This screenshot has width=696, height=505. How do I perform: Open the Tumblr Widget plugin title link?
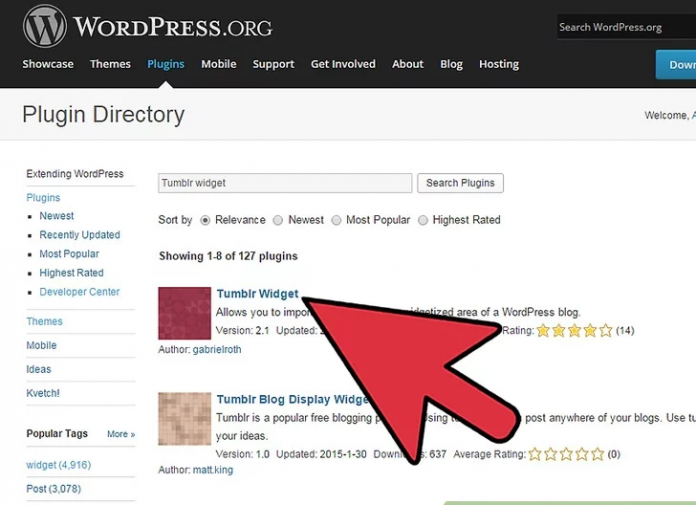pyautogui.click(x=257, y=294)
